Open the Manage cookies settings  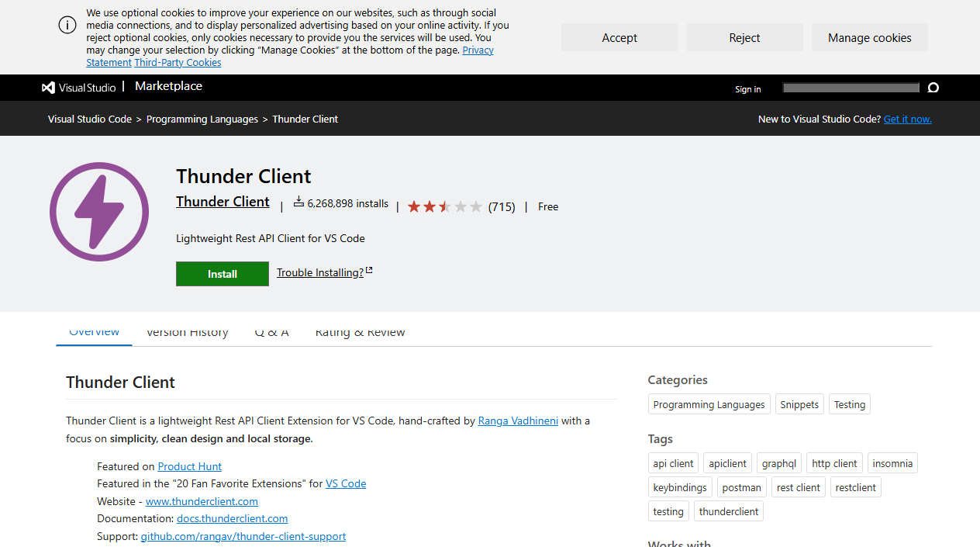[x=869, y=37]
